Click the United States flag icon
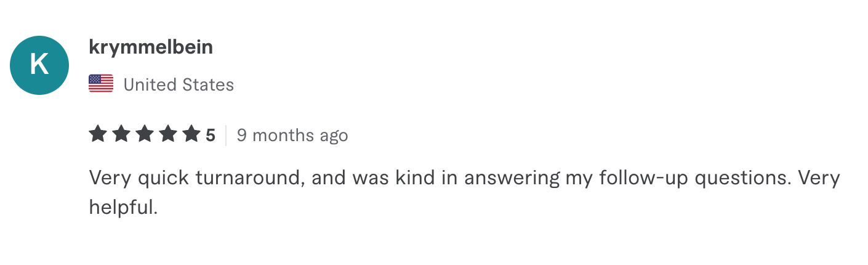 (101, 84)
